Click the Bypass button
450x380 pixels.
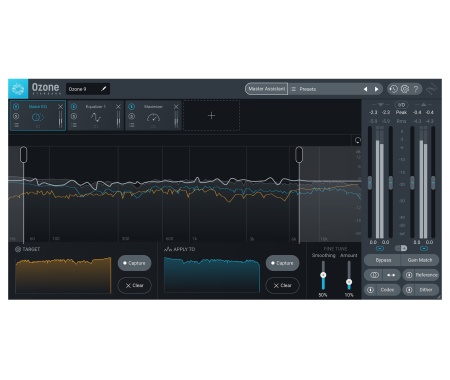click(x=383, y=260)
